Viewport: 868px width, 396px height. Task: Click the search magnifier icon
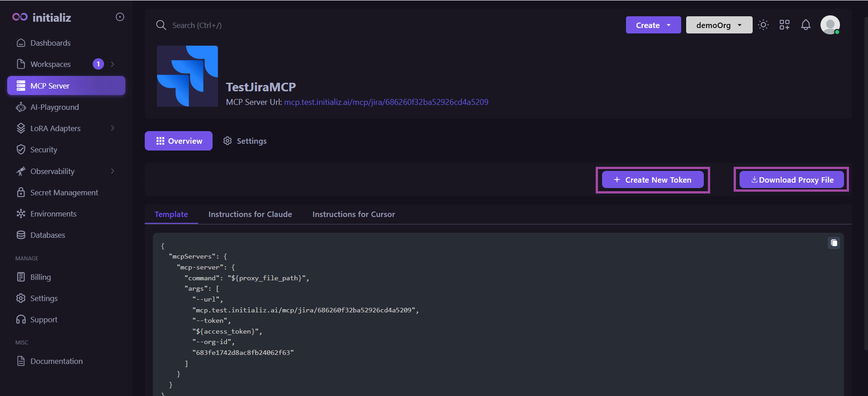pos(161,25)
